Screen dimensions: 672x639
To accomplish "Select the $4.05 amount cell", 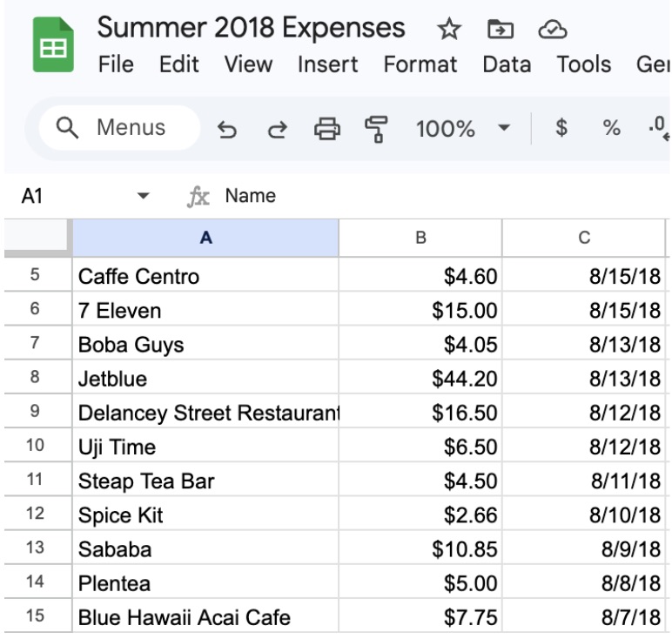I will (x=420, y=343).
